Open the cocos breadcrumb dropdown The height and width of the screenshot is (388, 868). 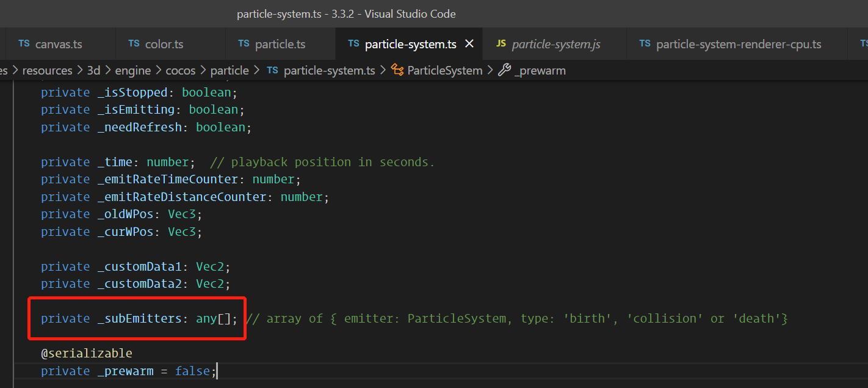click(181, 71)
